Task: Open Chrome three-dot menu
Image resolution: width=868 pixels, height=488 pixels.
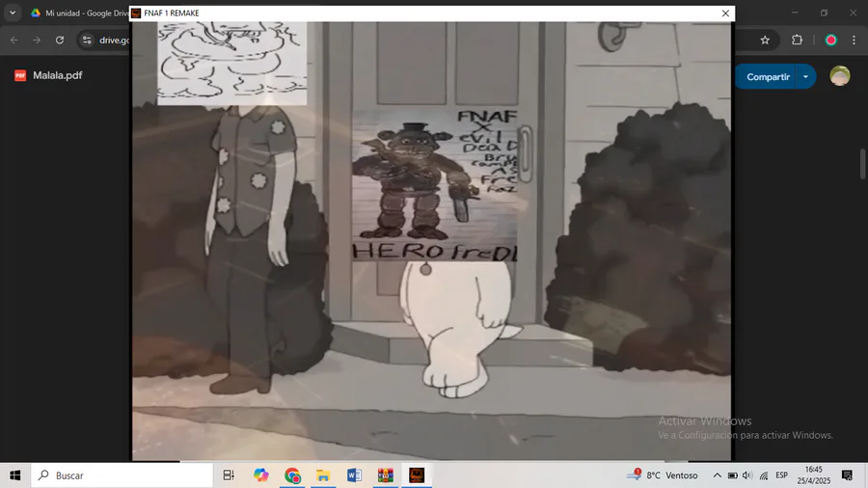Action: (854, 40)
